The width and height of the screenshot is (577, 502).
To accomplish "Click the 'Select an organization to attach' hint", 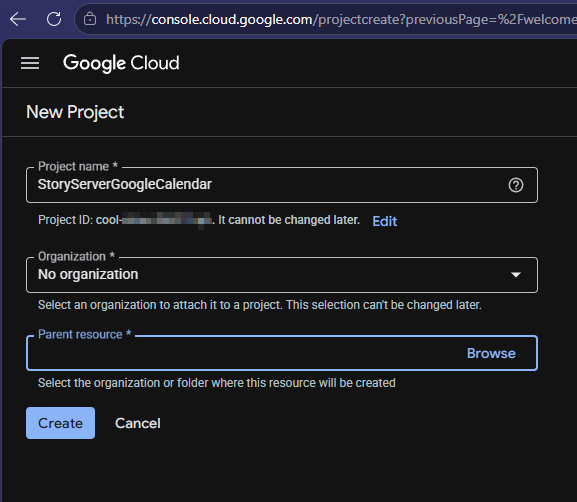I will pyautogui.click(x=260, y=305).
